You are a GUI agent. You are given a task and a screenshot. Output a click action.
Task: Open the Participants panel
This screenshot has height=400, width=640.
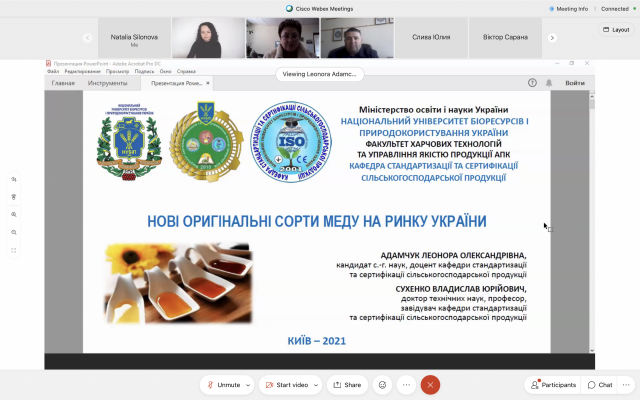(553, 385)
